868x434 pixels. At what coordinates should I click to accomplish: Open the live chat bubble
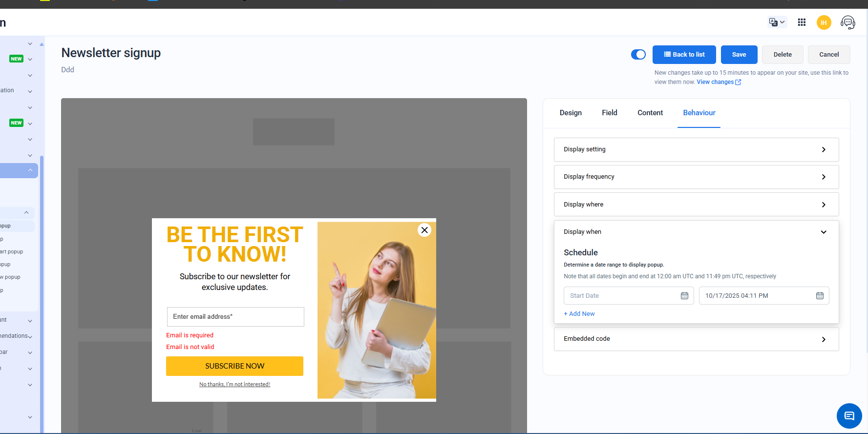849,416
